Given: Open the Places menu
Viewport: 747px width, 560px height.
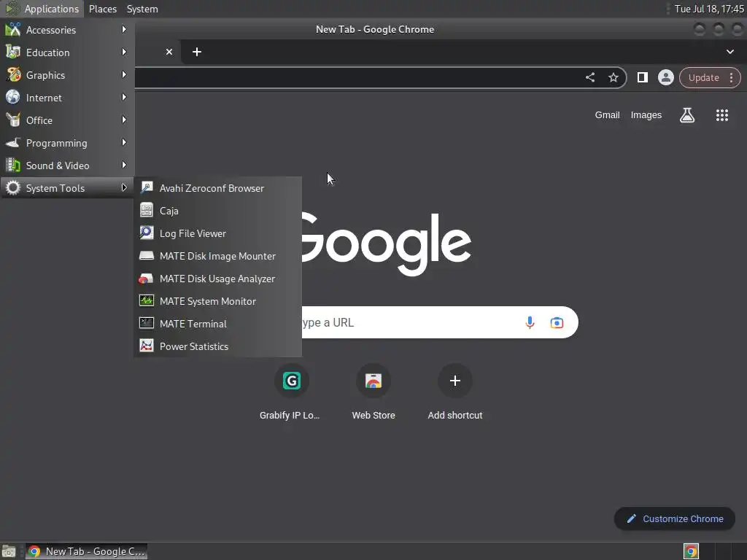Looking at the screenshot, I should (102, 9).
